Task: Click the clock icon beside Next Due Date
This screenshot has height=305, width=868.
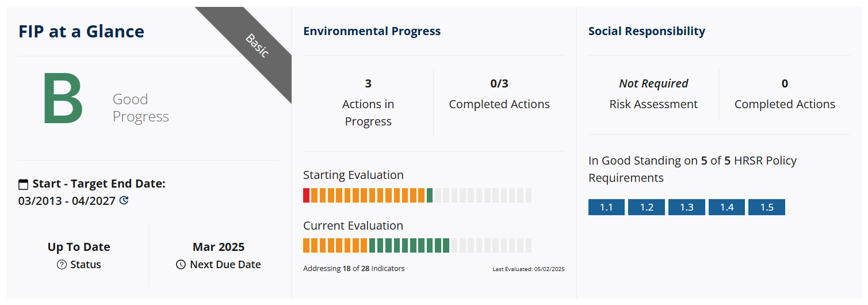Action: 181,265
